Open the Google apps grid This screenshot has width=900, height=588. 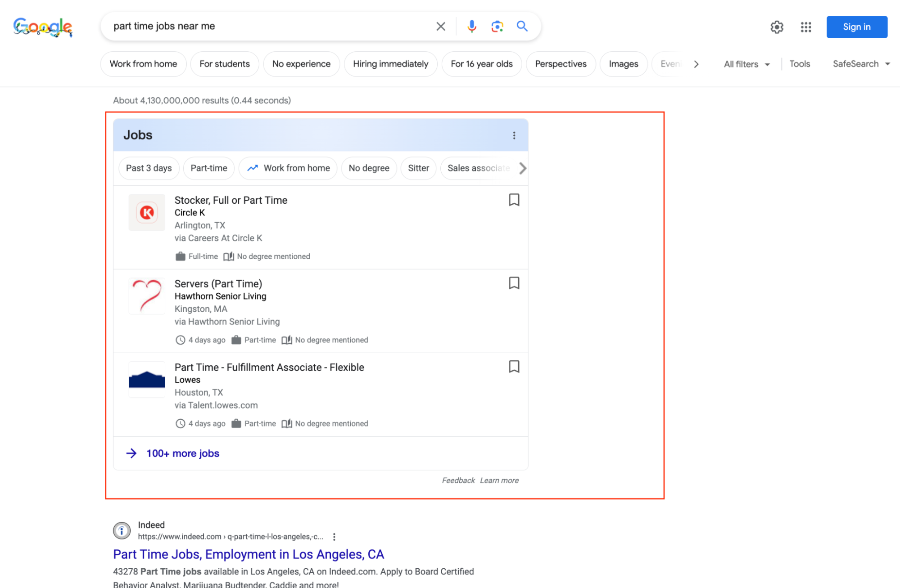coord(806,27)
